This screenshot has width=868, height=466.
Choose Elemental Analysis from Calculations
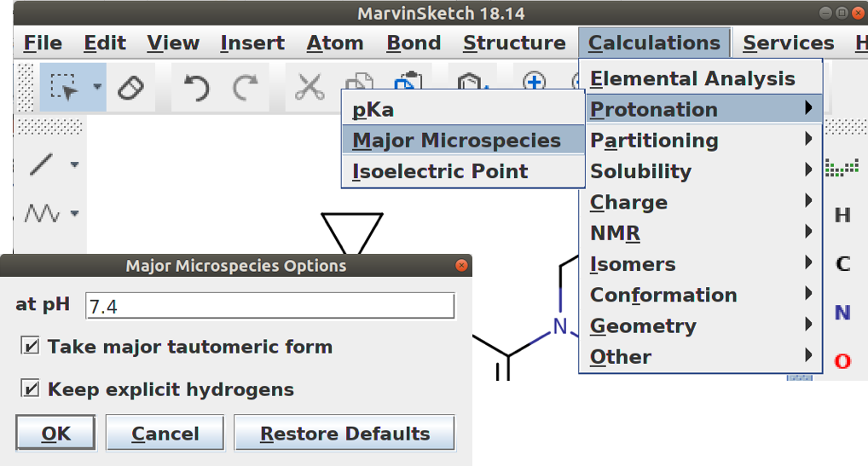[x=700, y=78]
